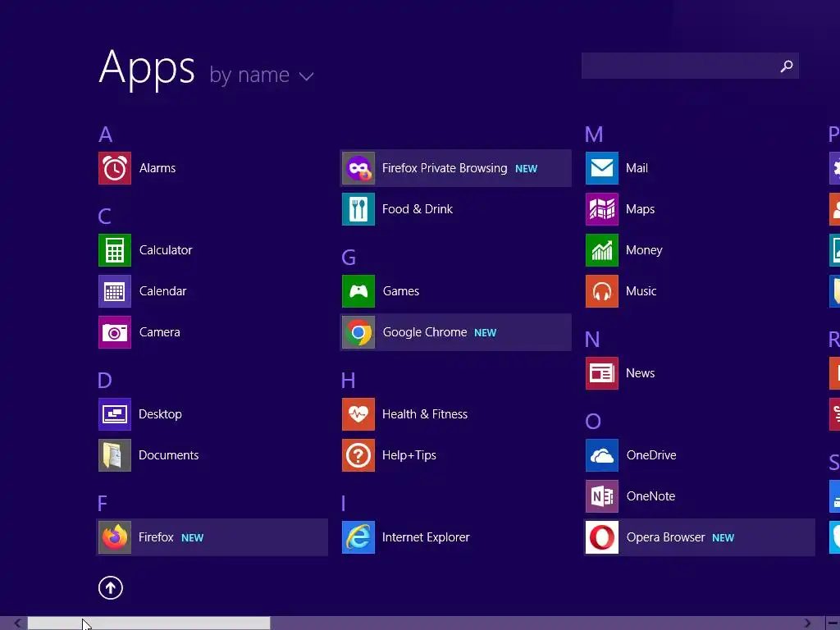Open the Food & Drink icon
The height and width of the screenshot is (630, 840).
(x=358, y=209)
